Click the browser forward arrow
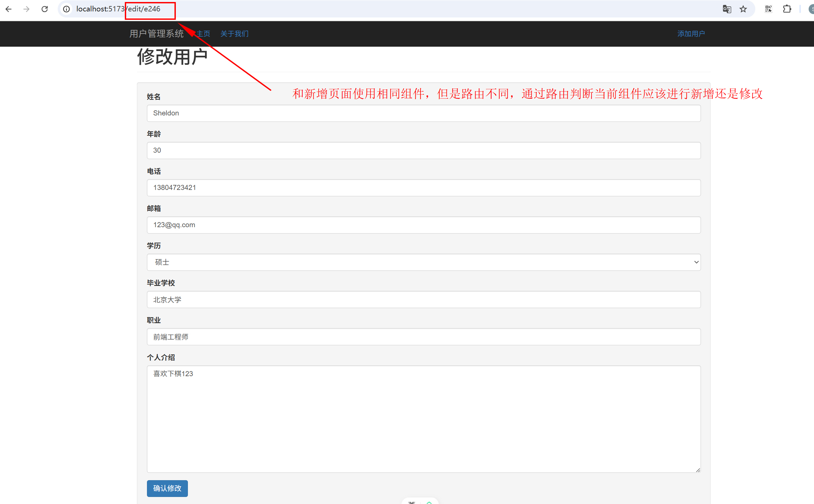814x504 pixels. click(x=27, y=9)
